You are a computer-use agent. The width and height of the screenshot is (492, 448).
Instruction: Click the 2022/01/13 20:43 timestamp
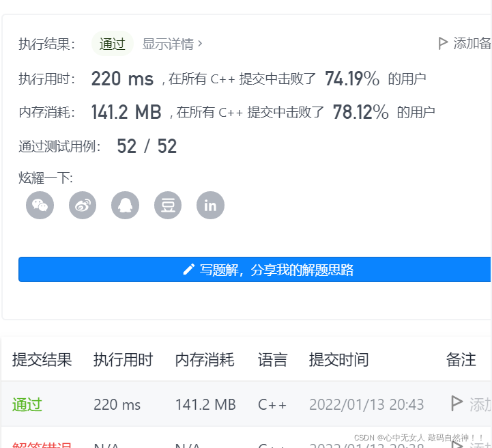click(x=366, y=405)
